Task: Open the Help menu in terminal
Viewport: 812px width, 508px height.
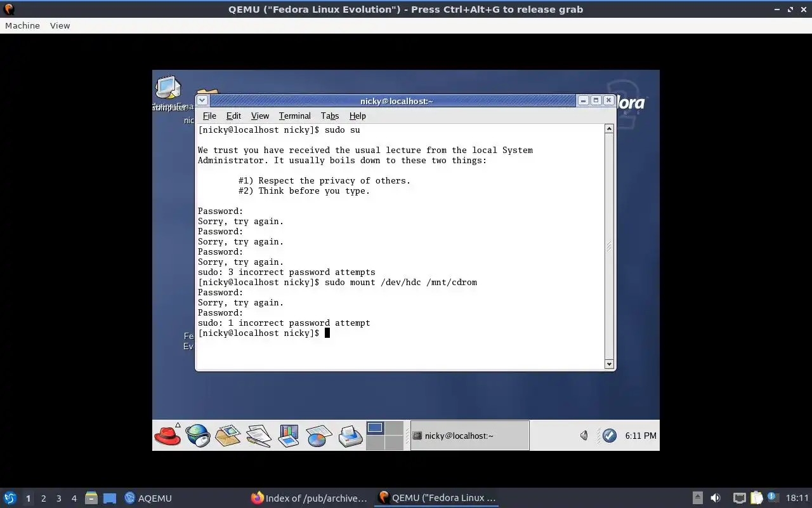Action: (358, 116)
